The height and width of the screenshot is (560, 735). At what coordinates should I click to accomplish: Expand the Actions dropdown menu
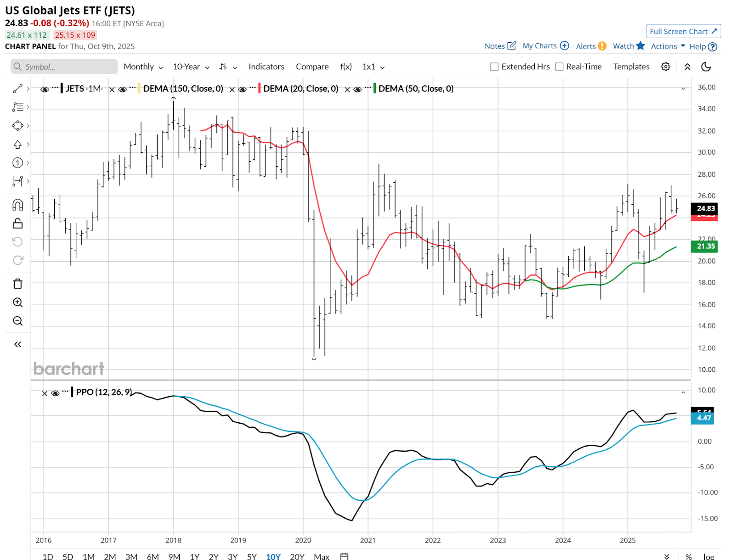pyautogui.click(x=667, y=46)
